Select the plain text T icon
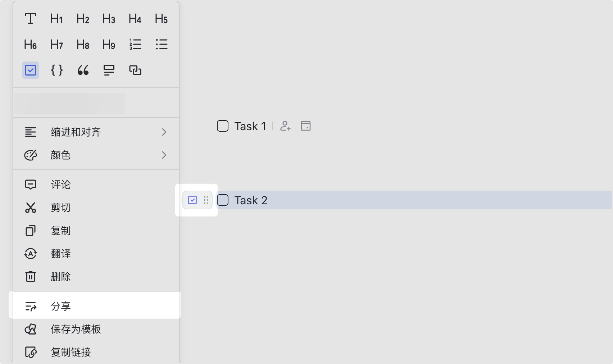The image size is (613, 364). click(31, 19)
